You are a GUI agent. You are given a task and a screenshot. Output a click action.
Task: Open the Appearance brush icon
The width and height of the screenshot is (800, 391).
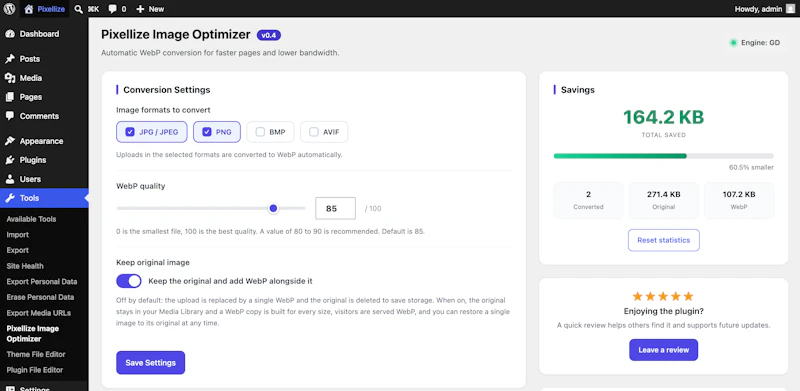tap(10, 141)
